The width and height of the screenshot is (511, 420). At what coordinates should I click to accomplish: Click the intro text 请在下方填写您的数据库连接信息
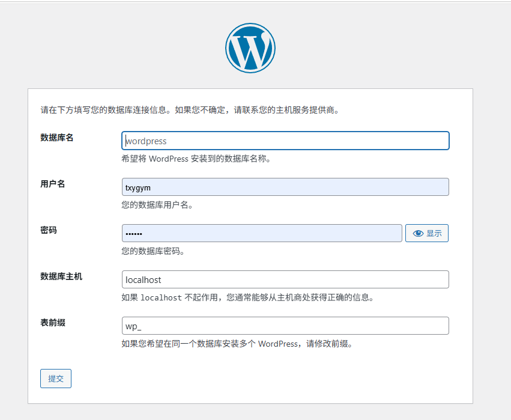click(104, 110)
